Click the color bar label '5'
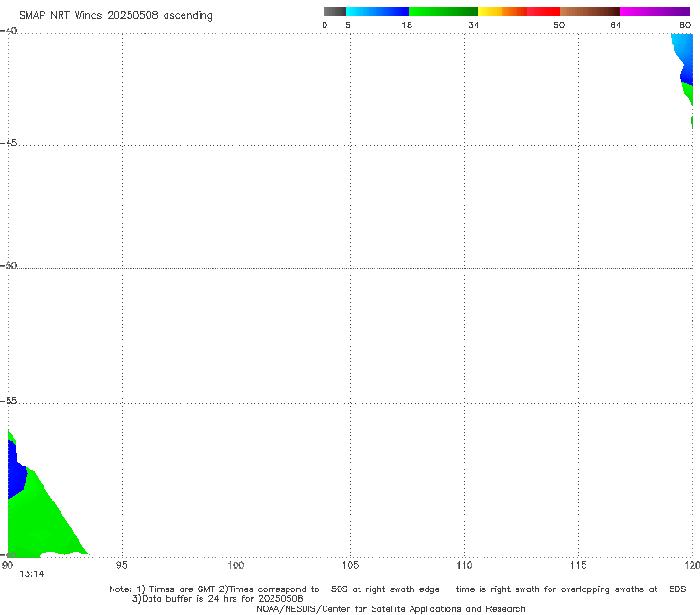This screenshot has width=700, height=615. point(348,26)
